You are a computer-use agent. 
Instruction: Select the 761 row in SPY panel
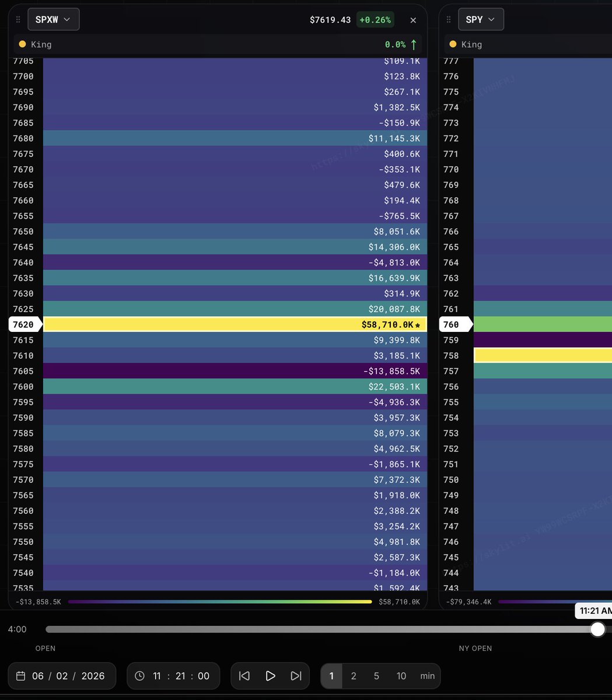click(543, 309)
